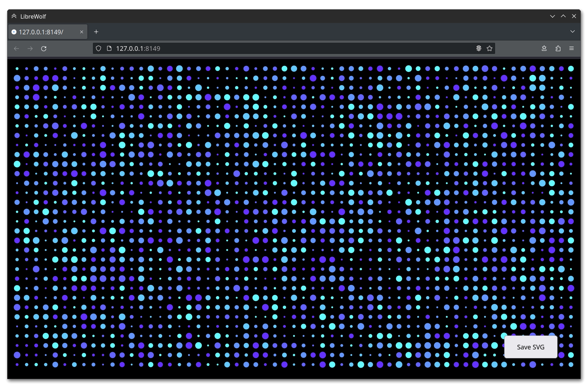Open a new tab with plus button
Image resolution: width=588 pixels, height=387 pixels.
pos(96,32)
